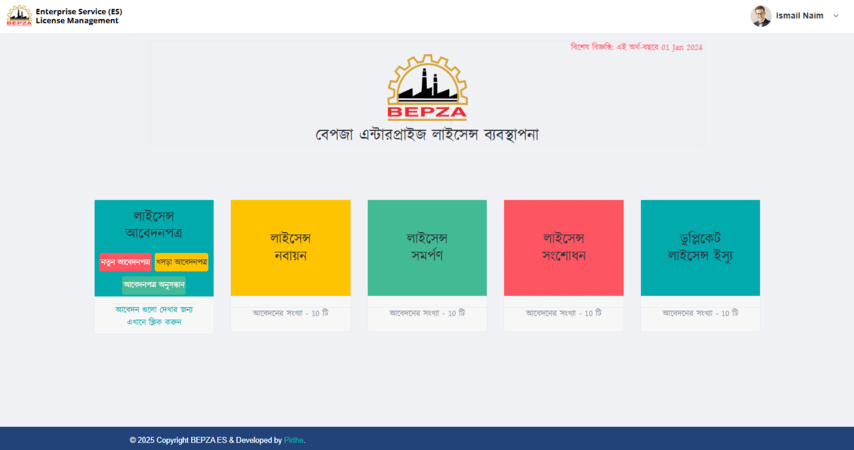Open the teal ডুপ্লিকেট লাইসেন্স ইস্যু tile

pos(700,248)
